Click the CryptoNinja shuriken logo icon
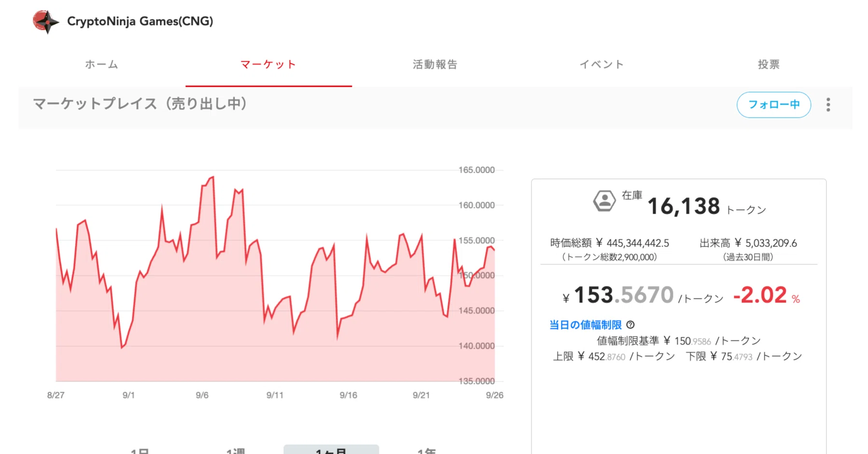868x454 pixels. tap(46, 21)
